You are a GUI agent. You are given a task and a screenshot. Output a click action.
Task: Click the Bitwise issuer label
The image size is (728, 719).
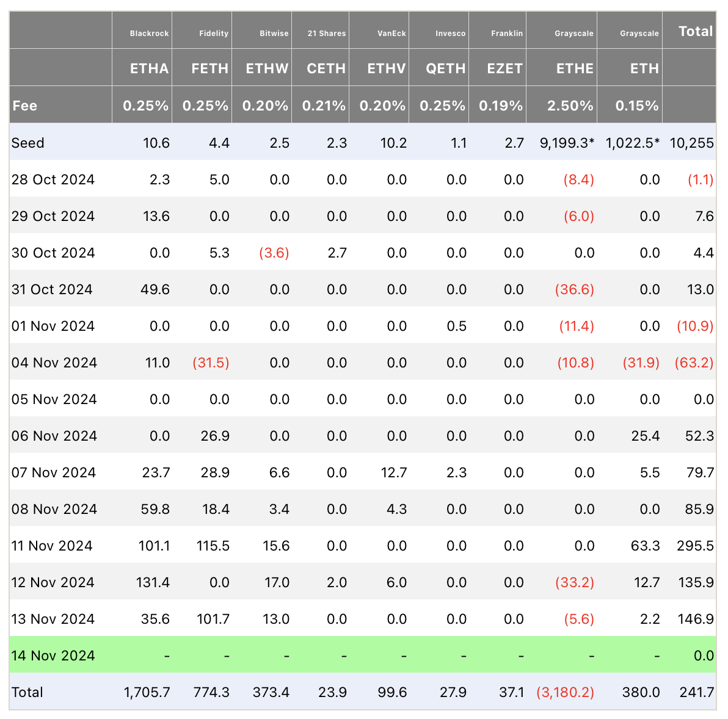pyautogui.click(x=274, y=34)
